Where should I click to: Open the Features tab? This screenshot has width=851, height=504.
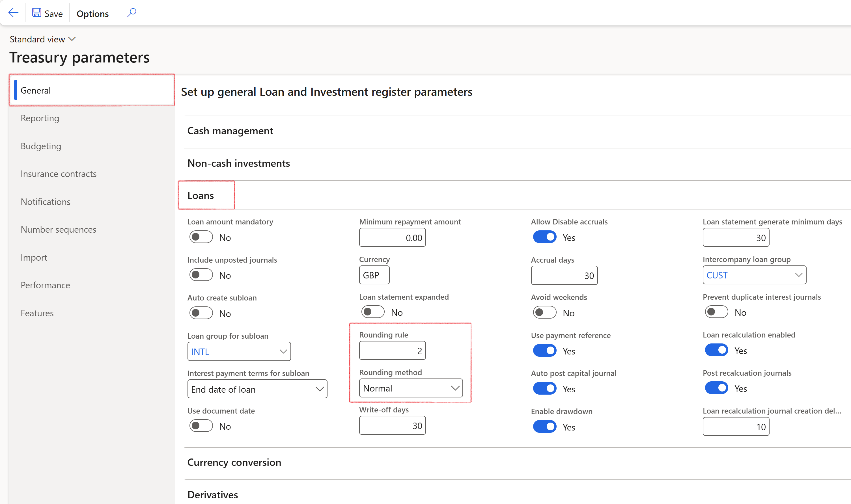pyautogui.click(x=37, y=313)
